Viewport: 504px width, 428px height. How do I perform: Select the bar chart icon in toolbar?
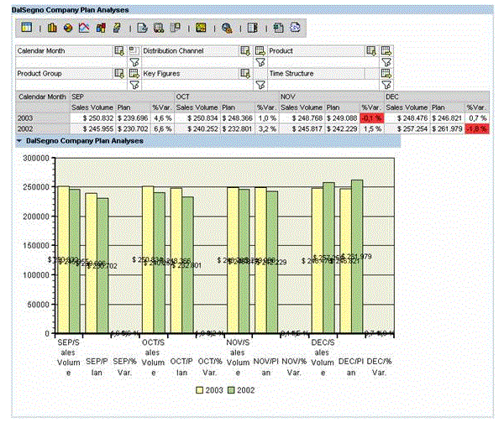51,28
